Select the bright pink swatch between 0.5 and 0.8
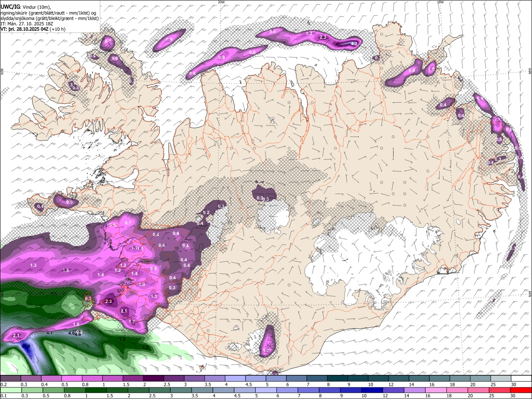532x399 pixels. [71, 378]
